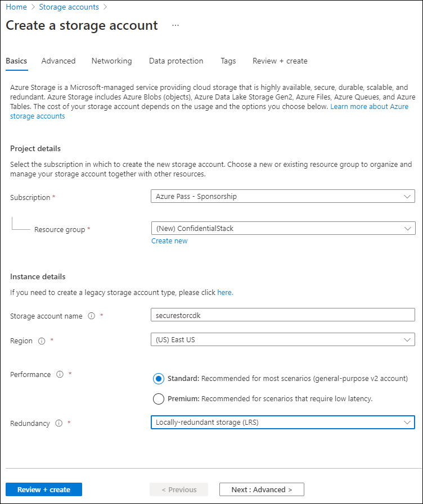Click the Performance field label

coord(30,374)
